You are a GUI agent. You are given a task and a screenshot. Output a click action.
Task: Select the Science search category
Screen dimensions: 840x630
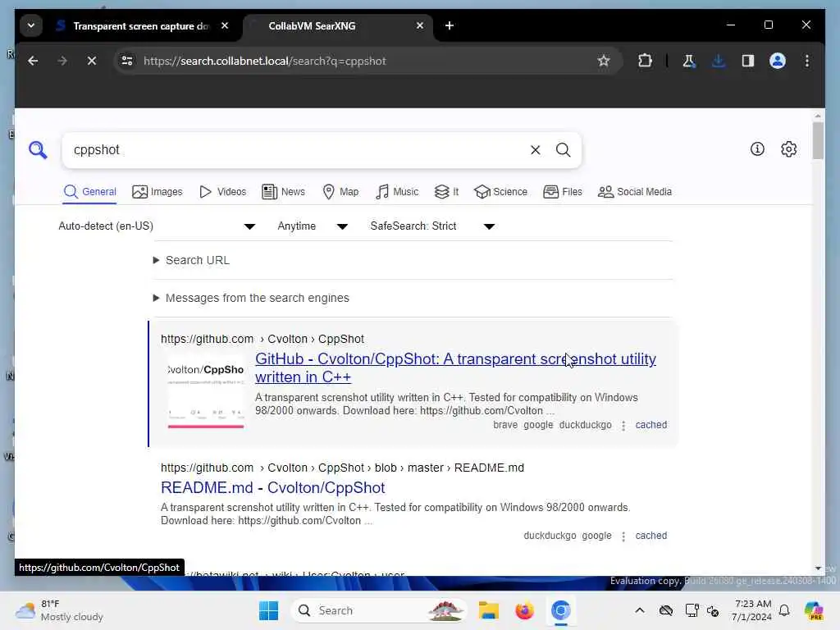coord(501,192)
